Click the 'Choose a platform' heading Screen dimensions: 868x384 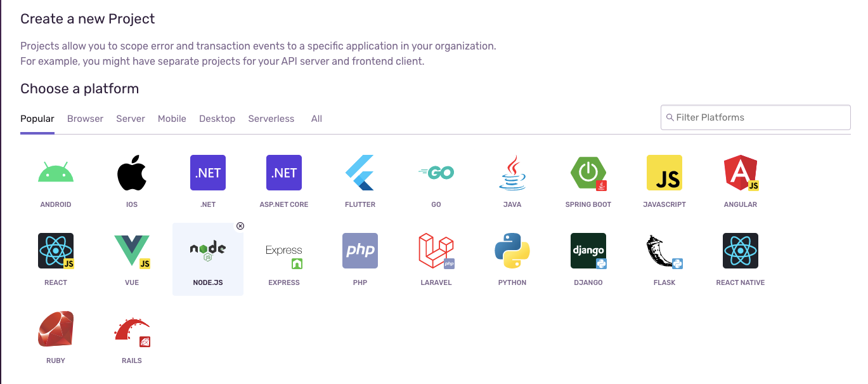click(x=79, y=88)
